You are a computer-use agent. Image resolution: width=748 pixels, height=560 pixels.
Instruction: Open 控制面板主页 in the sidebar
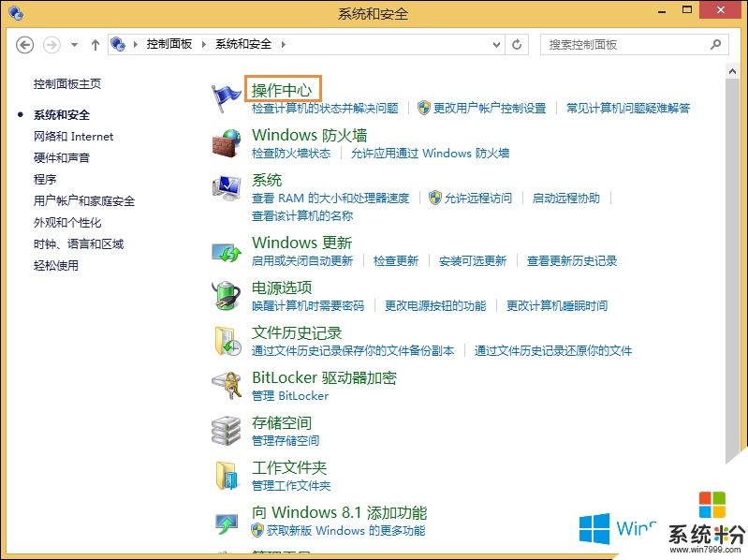pos(67,84)
